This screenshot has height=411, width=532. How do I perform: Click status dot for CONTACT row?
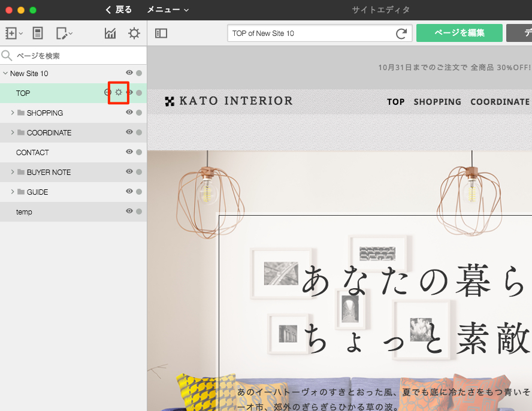(x=139, y=152)
